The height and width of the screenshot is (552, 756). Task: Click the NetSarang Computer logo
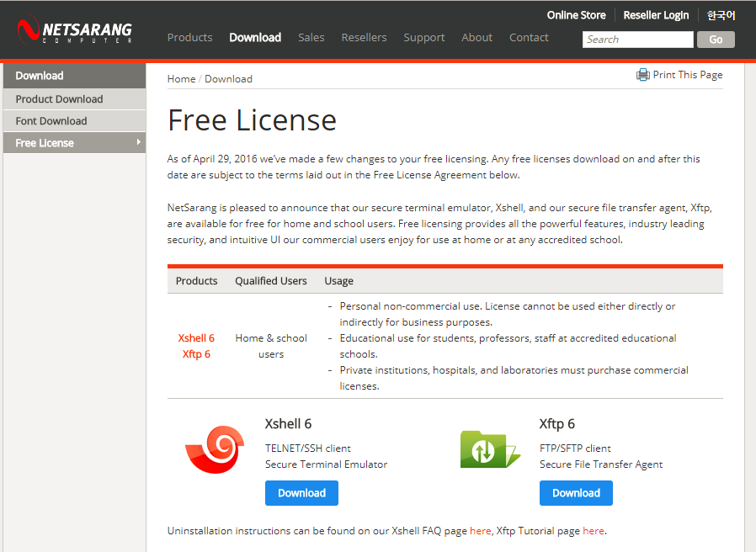pos(75,30)
